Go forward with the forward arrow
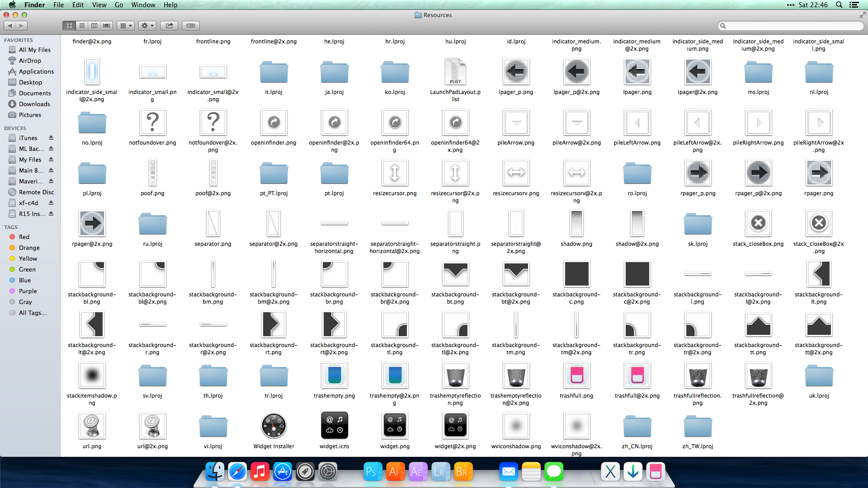The image size is (868, 488). click(x=21, y=26)
